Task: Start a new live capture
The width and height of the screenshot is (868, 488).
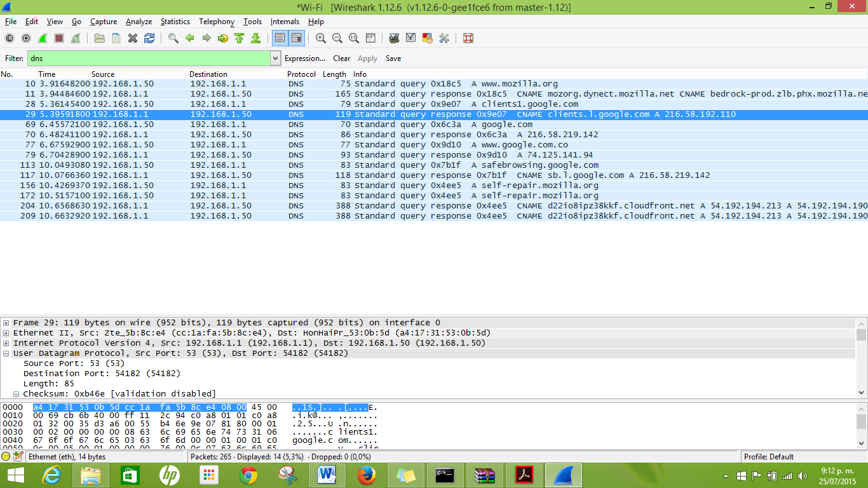Action: tap(43, 38)
